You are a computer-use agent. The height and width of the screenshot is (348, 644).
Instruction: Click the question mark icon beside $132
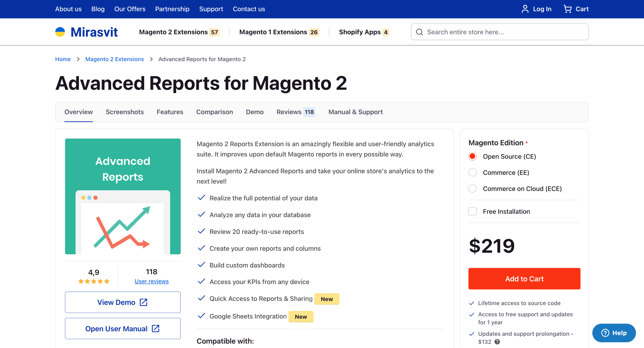497,342
